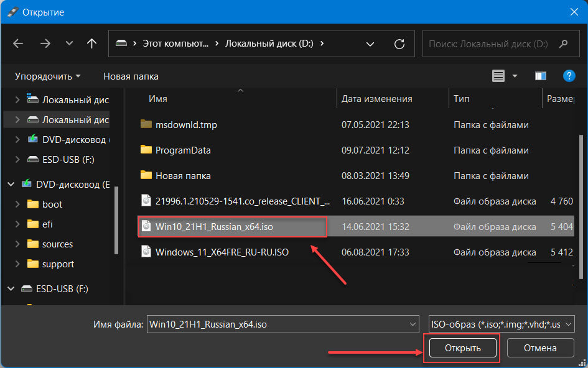Select highlighted 'Локальный дис' drive in tree
Screen dimensions: 588x368
coord(75,120)
